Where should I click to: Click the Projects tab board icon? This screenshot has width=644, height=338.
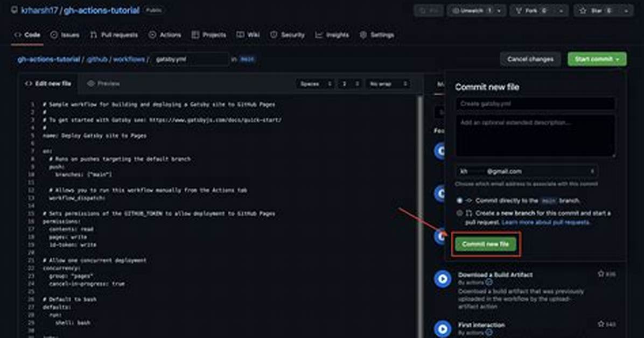(x=195, y=35)
